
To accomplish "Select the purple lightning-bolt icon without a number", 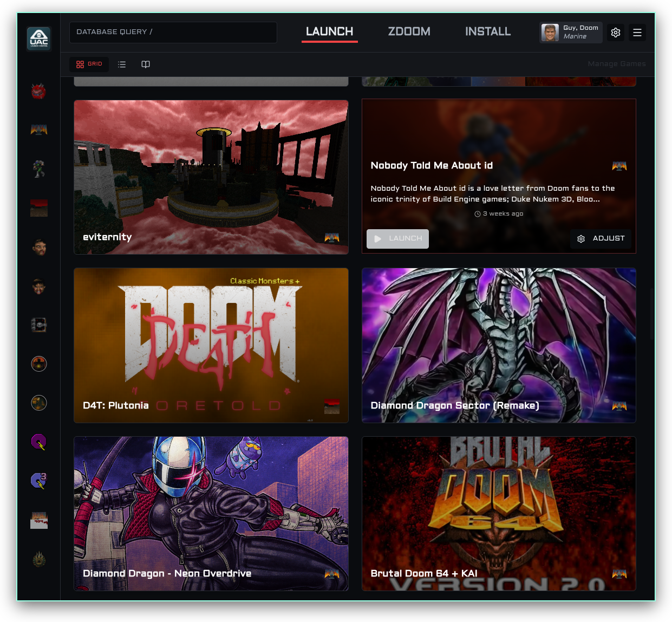I will click(38, 442).
